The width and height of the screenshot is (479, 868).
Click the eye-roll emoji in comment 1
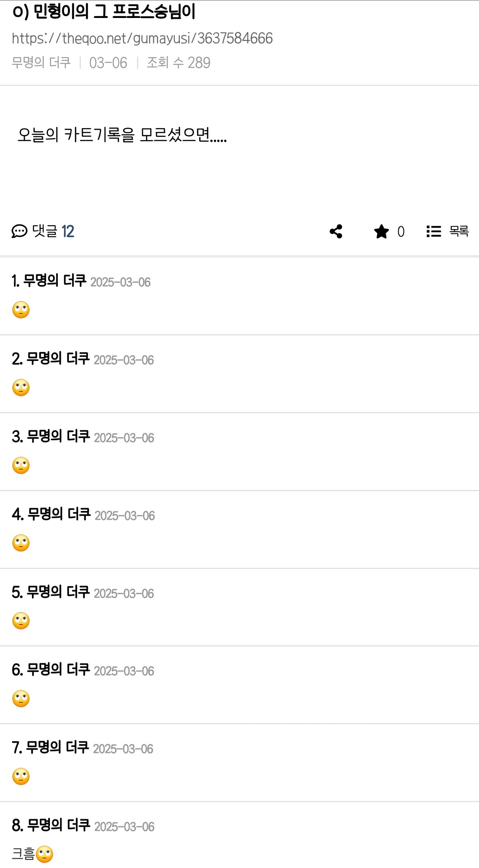point(21,309)
